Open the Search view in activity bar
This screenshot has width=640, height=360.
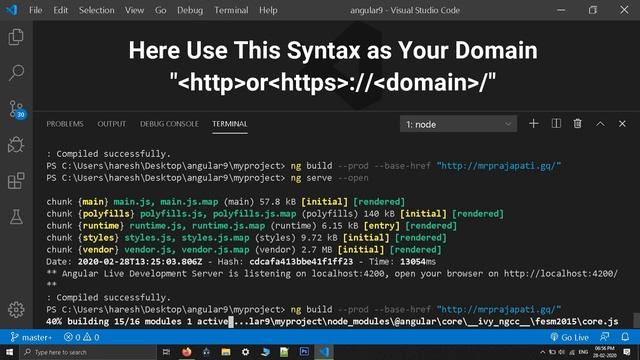[16, 73]
